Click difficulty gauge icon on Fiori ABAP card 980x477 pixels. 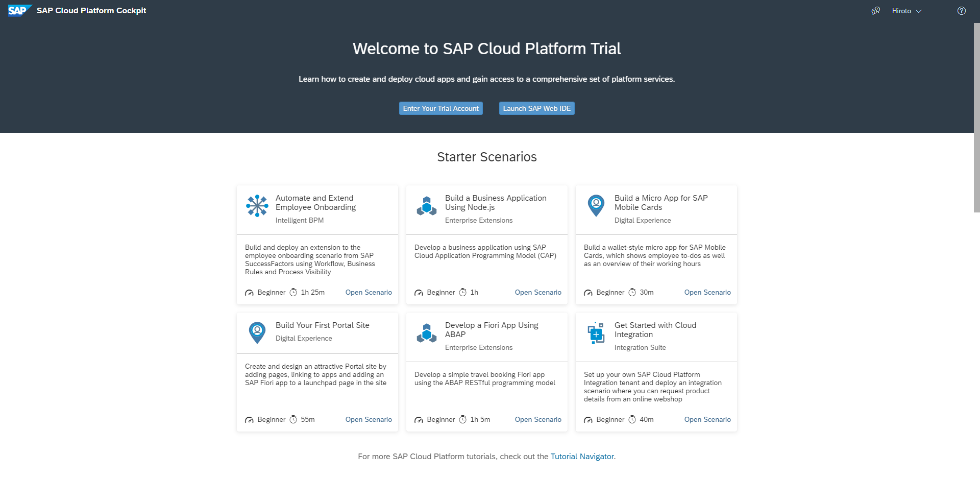419,420
